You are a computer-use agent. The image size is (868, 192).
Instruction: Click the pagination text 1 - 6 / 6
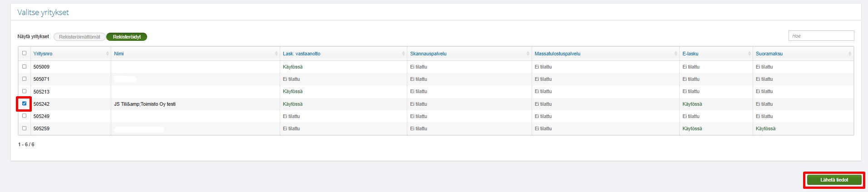click(x=26, y=144)
